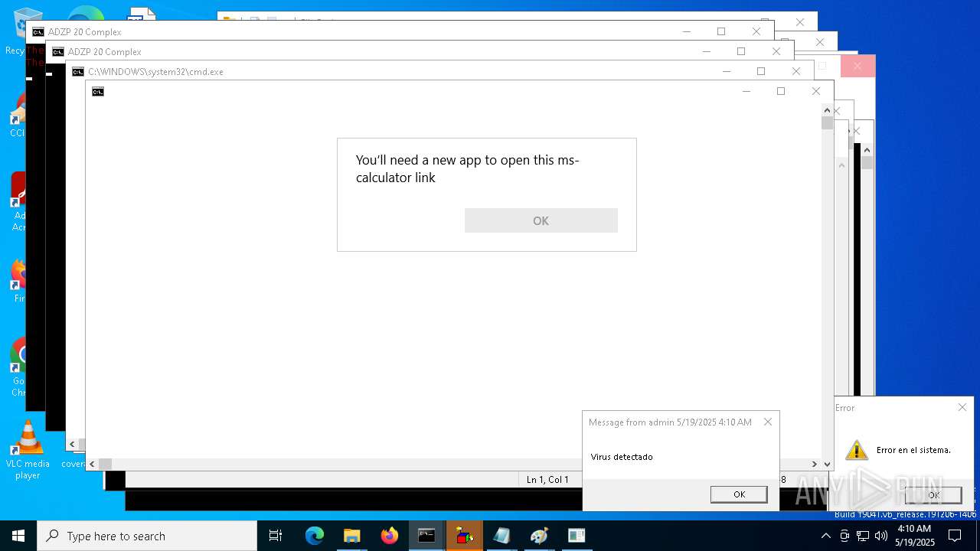Select the VLC media player desktop icon

pos(28,450)
